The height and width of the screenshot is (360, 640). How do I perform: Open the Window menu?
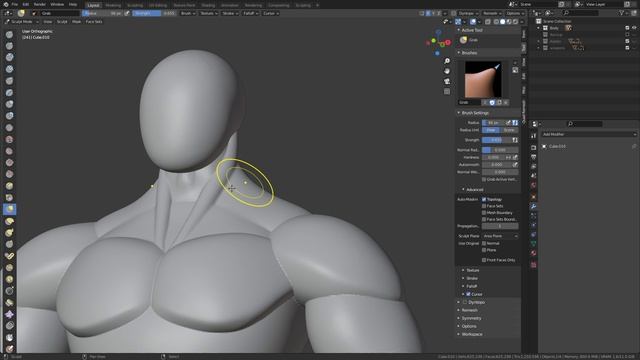pyautogui.click(x=57, y=4)
